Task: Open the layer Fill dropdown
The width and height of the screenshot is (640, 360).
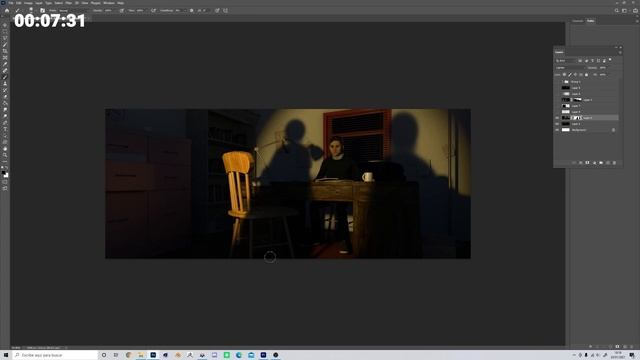Action: [x=603, y=75]
